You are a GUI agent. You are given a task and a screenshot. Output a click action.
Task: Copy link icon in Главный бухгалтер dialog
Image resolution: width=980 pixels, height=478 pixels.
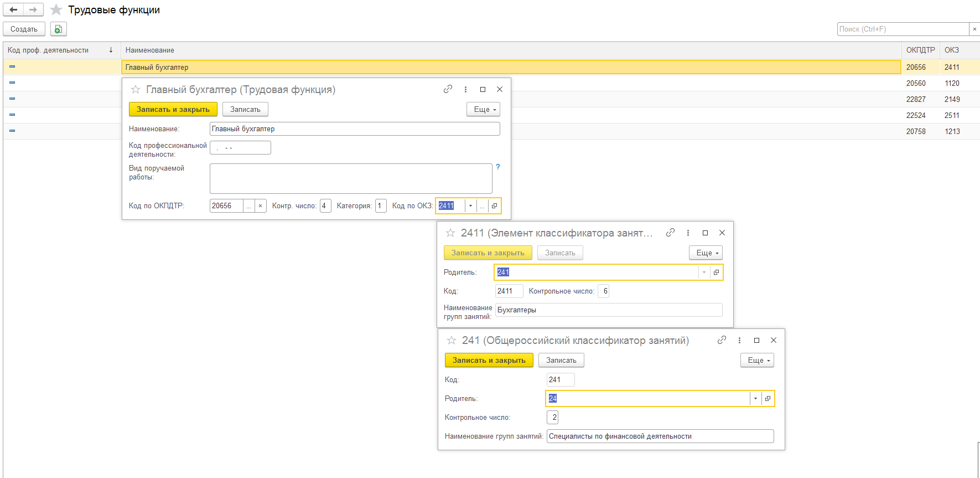pyautogui.click(x=448, y=89)
